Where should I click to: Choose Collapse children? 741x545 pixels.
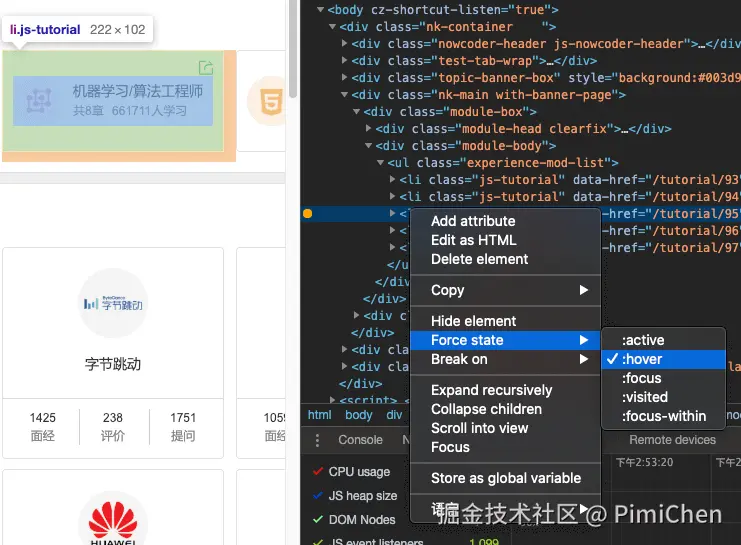click(505, 409)
